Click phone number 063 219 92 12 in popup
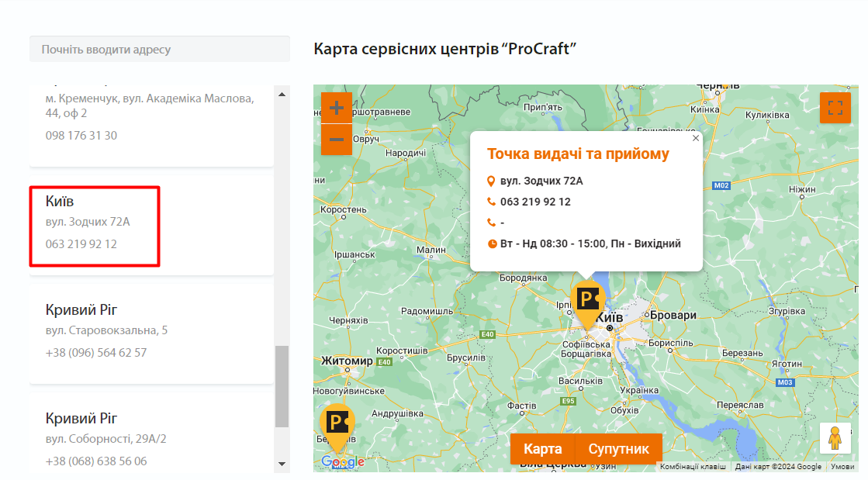 [x=535, y=202]
